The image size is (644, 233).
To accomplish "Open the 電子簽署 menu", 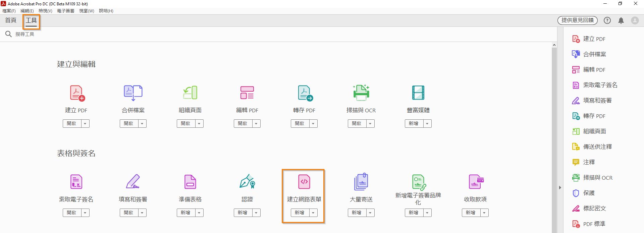I will (66, 11).
